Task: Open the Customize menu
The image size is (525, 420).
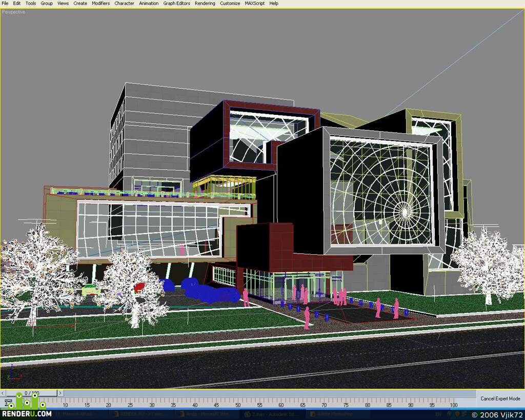Action: [x=230, y=4]
